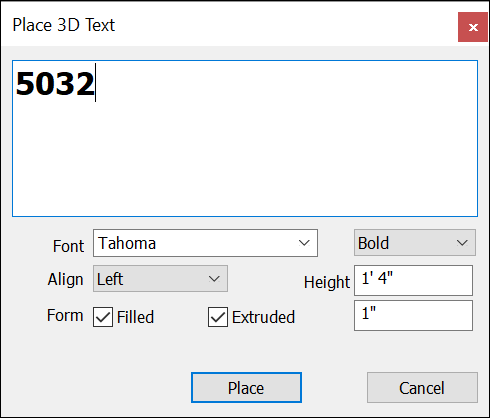Screen dimensions: 490x418
Task: Close the Place 3D Text dialog
Action: click(473, 27)
